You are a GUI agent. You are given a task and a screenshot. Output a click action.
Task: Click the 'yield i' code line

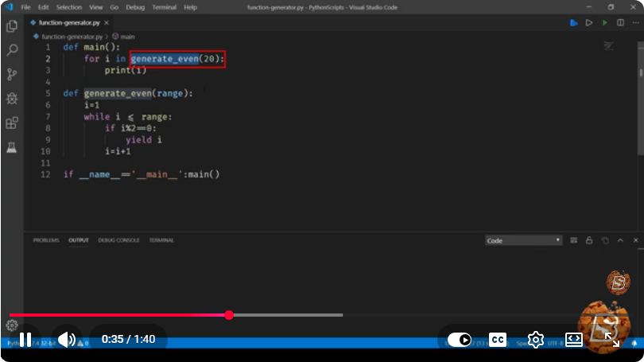tap(144, 140)
